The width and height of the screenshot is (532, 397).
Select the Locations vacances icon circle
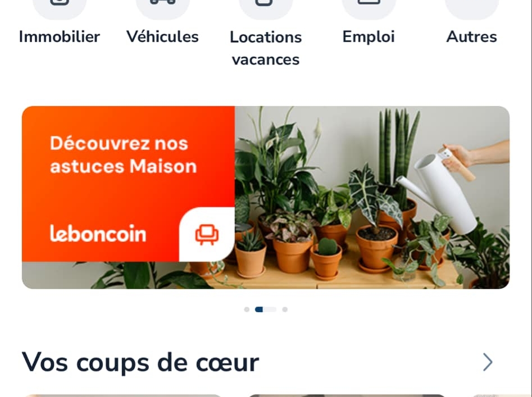(266, 8)
